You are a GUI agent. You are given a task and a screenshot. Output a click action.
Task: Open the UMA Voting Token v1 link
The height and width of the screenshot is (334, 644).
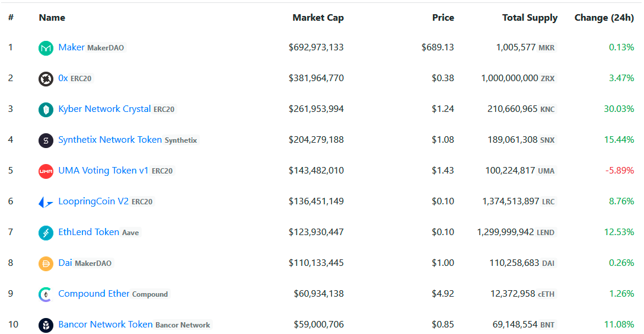click(x=104, y=171)
